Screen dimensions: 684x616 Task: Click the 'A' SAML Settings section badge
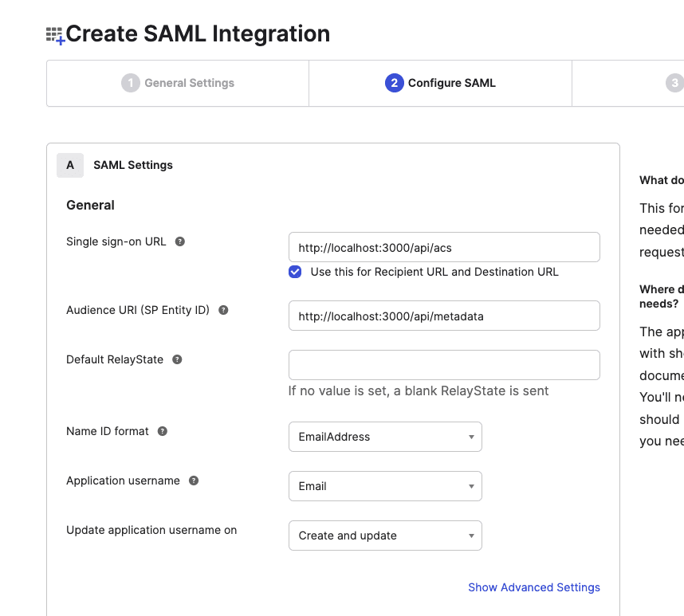point(69,165)
